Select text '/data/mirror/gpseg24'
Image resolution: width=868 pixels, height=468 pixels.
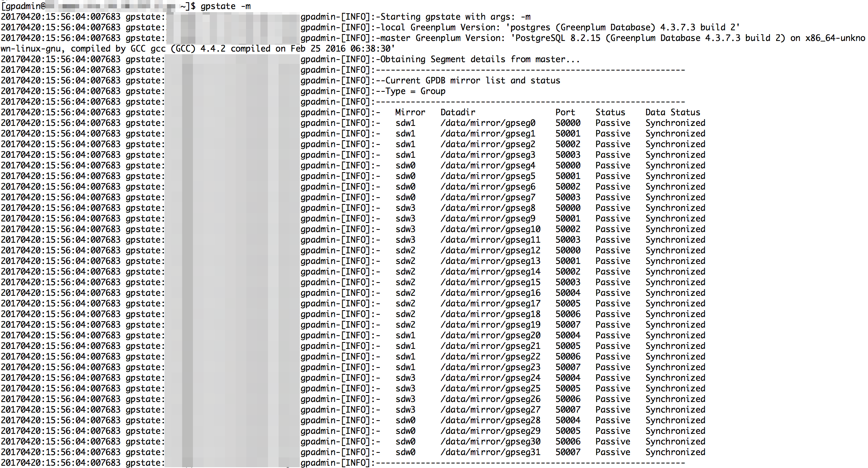490,378
